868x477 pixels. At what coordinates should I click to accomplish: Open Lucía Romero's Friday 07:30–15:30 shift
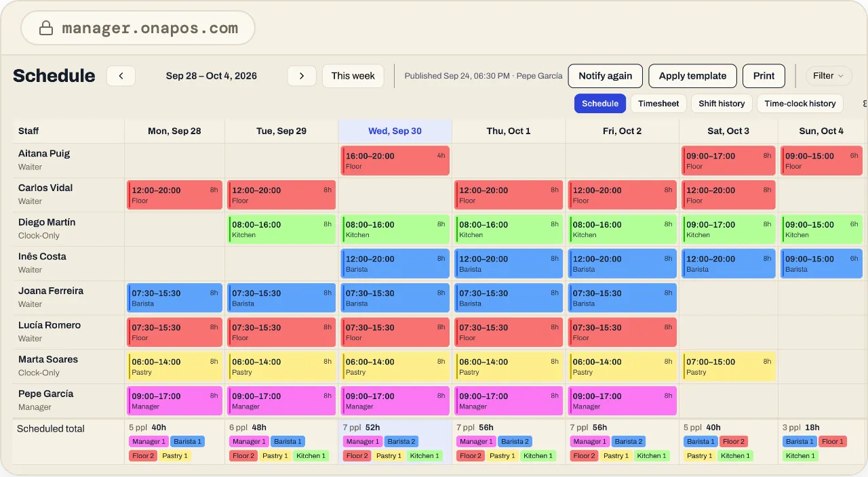[x=622, y=333]
